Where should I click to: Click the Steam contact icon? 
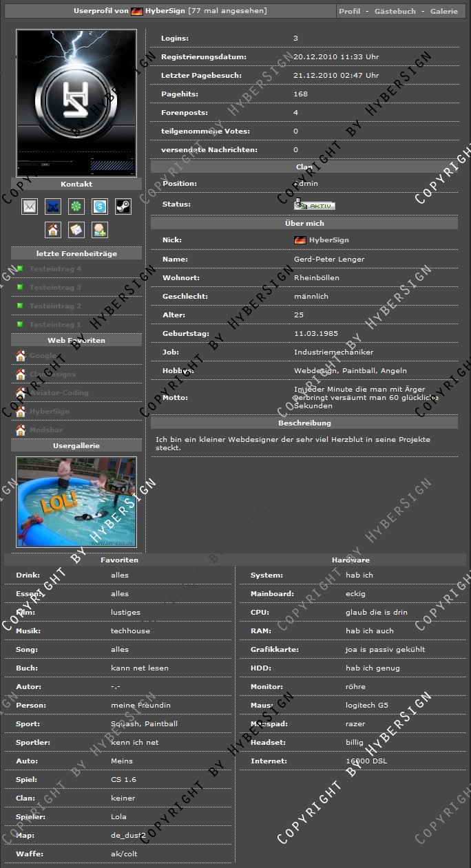pos(123,207)
